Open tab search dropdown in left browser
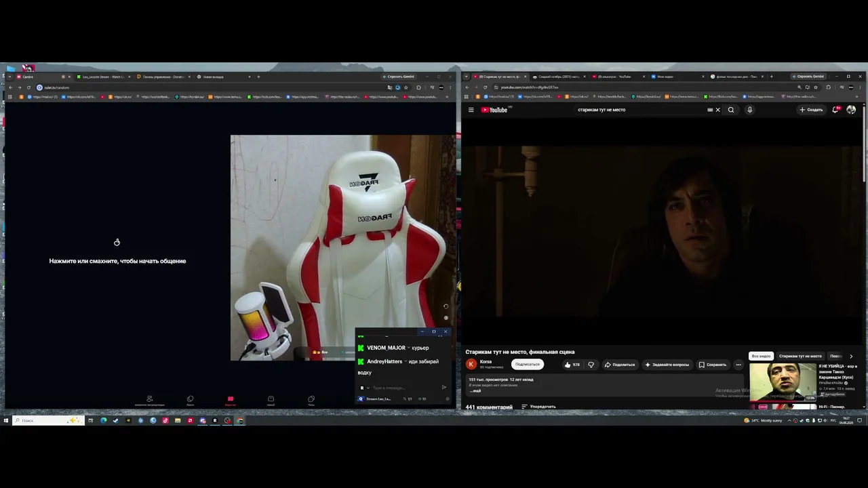Screen dimensions: 868x488 pyautogui.click(x=9, y=77)
